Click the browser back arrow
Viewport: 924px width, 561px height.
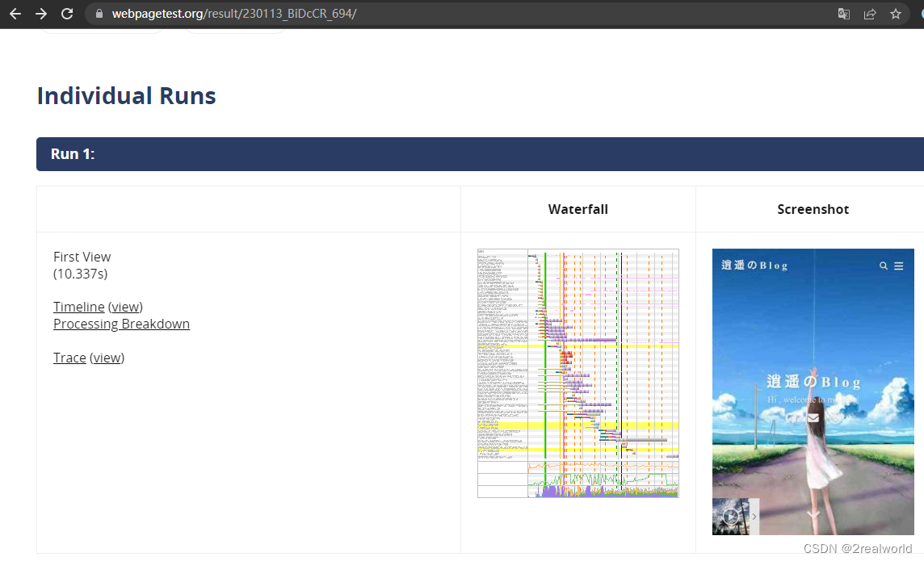pyautogui.click(x=15, y=14)
